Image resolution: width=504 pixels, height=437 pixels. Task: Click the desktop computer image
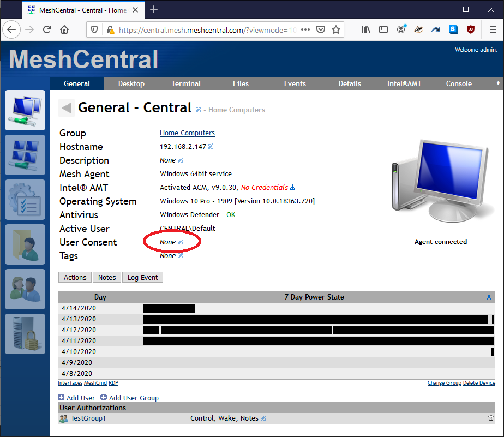443,181
